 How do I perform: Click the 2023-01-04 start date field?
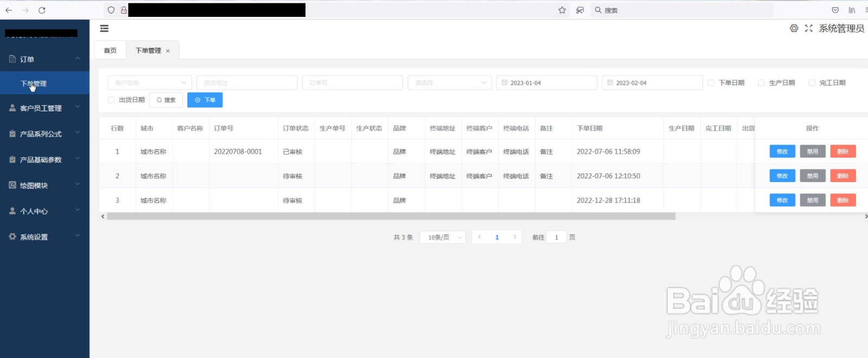(547, 83)
